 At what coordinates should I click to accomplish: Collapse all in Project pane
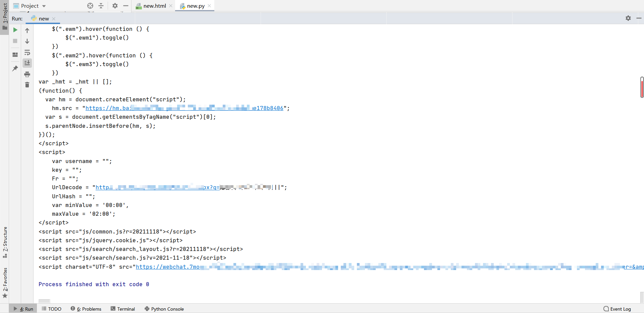(101, 6)
